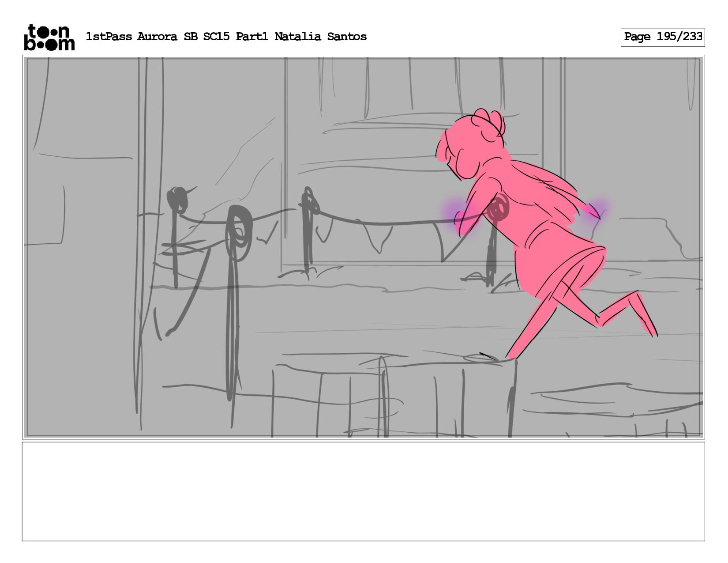Click the purple glow on the character's front hand
This screenshot has height=563, width=728.
pos(461,216)
